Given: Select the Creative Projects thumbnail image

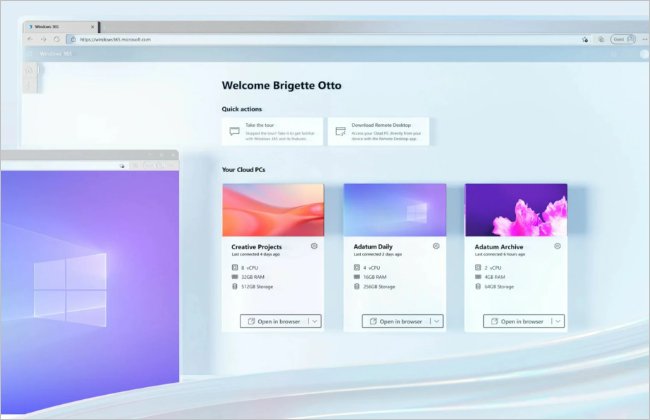Looking at the screenshot, I should pyautogui.click(x=273, y=210).
